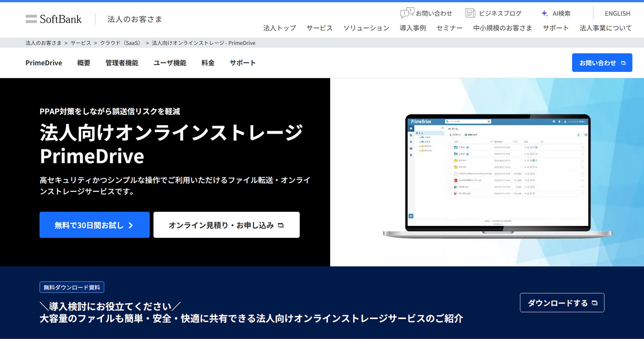Switch site language to ENGLISH
The height and width of the screenshot is (339, 644).
pos(617,13)
